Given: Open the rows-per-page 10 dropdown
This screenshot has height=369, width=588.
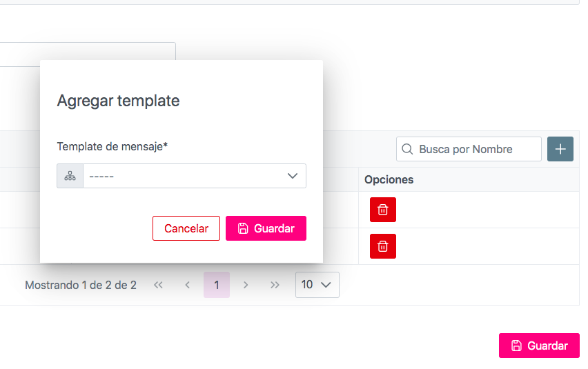Looking at the screenshot, I should click(317, 285).
